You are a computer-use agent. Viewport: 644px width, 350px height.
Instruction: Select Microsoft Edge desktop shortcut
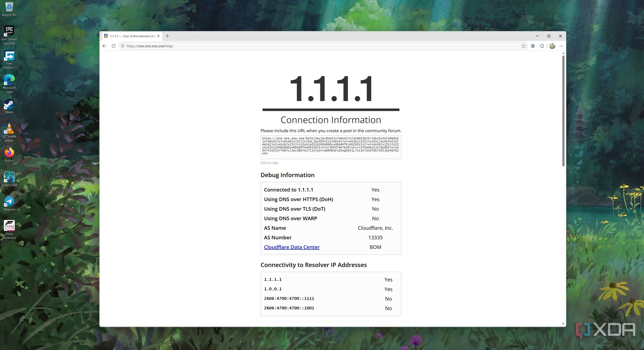pyautogui.click(x=9, y=84)
